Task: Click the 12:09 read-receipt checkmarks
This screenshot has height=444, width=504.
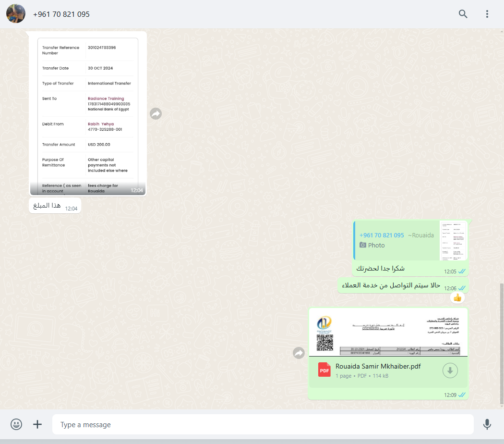Action: click(x=462, y=395)
